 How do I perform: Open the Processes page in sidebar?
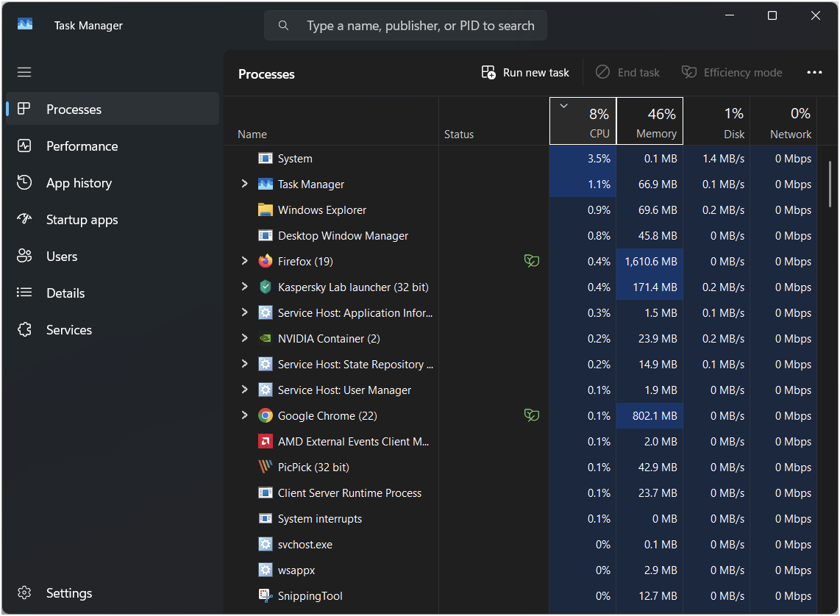point(113,109)
